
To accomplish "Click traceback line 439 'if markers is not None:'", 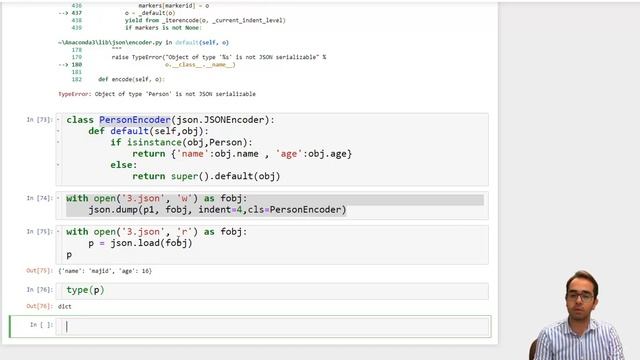I will click(163, 28).
